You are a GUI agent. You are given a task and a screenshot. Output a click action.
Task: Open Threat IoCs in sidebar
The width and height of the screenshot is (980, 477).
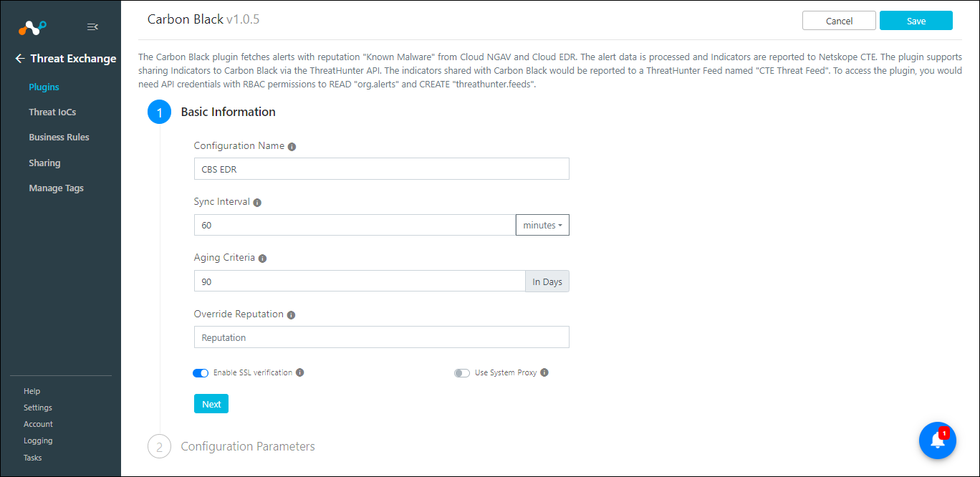[52, 112]
